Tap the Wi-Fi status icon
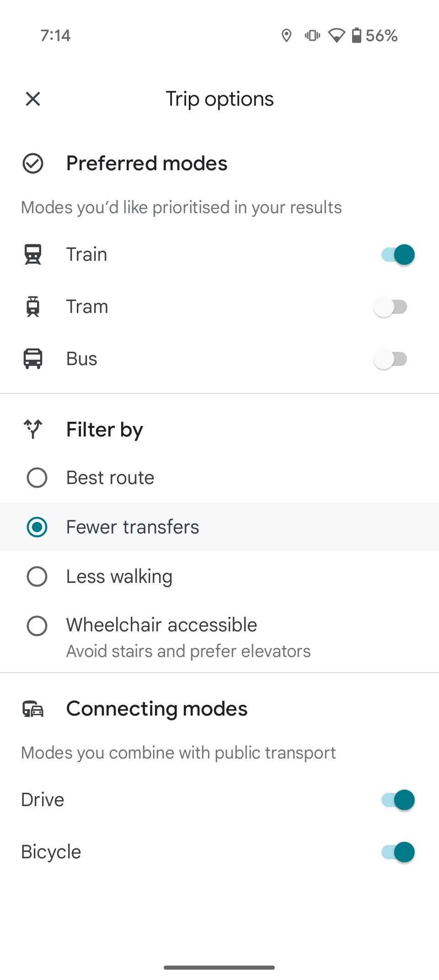Image resolution: width=439 pixels, height=980 pixels. [337, 35]
